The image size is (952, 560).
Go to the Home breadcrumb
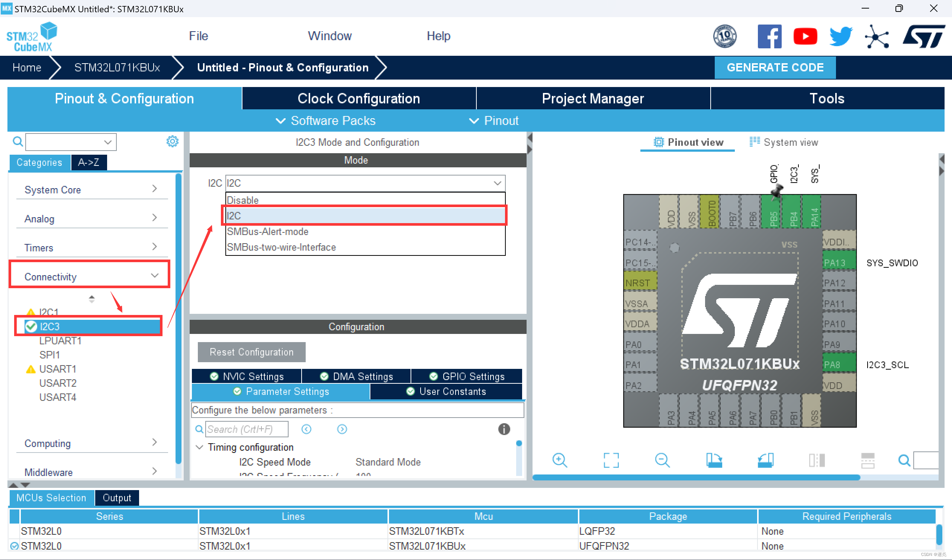click(26, 67)
